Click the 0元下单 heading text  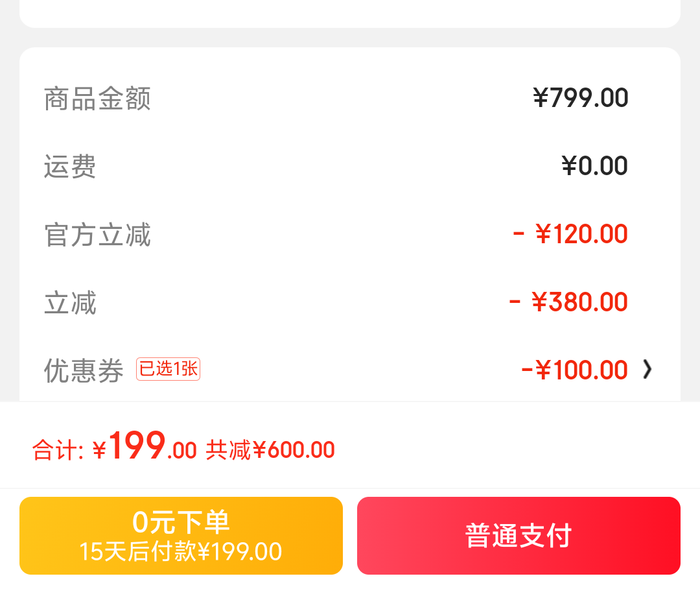[181, 521]
